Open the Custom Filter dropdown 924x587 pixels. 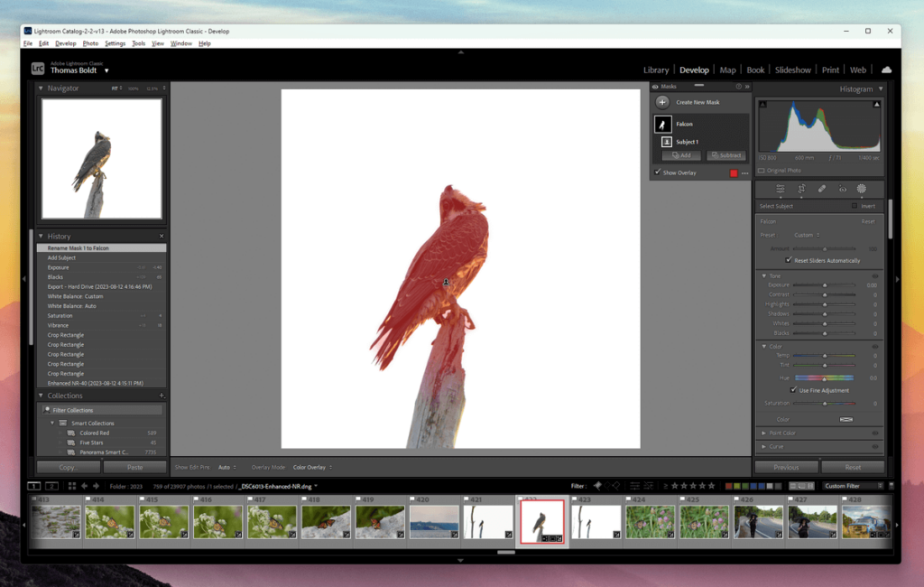[851, 486]
